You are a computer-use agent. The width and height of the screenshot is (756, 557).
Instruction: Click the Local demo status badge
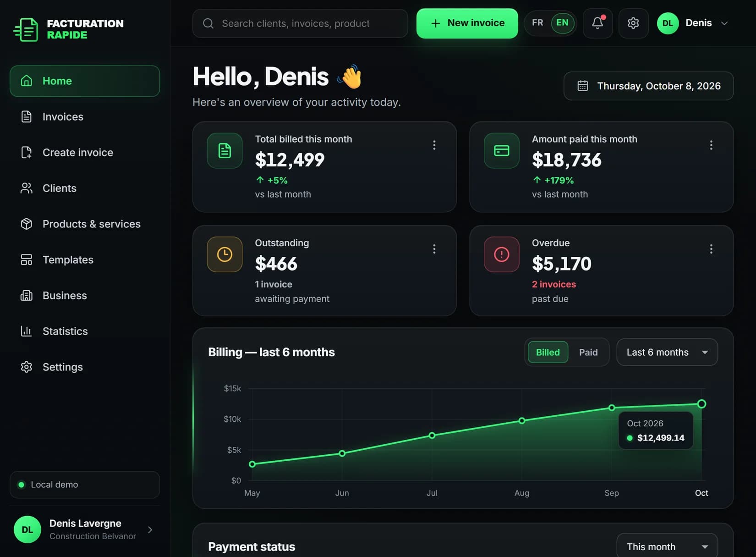click(85, 485)
